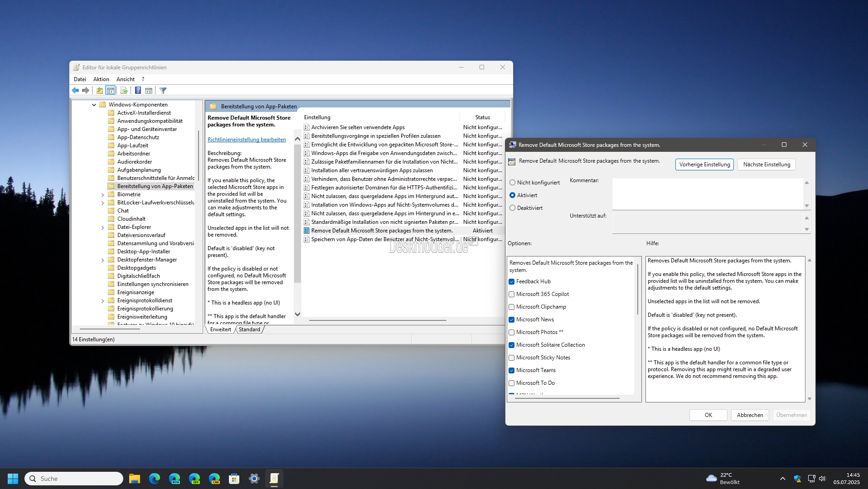Image resolution: width=868 pixels, height=489 pixels.
Task: Open Microsoft Edge from the taskbar
Action: 155,479
